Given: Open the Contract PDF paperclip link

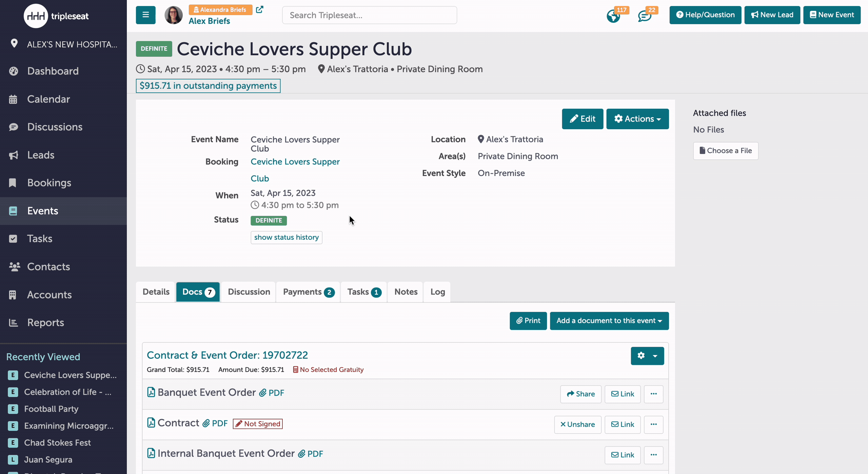Looking at the screenshot, I should 215,423.
